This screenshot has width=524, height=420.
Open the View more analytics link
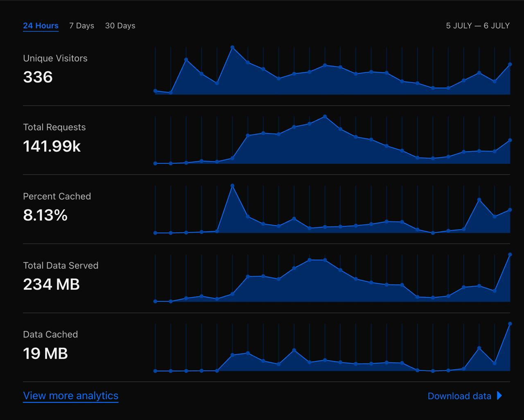[x=70, y=396]
